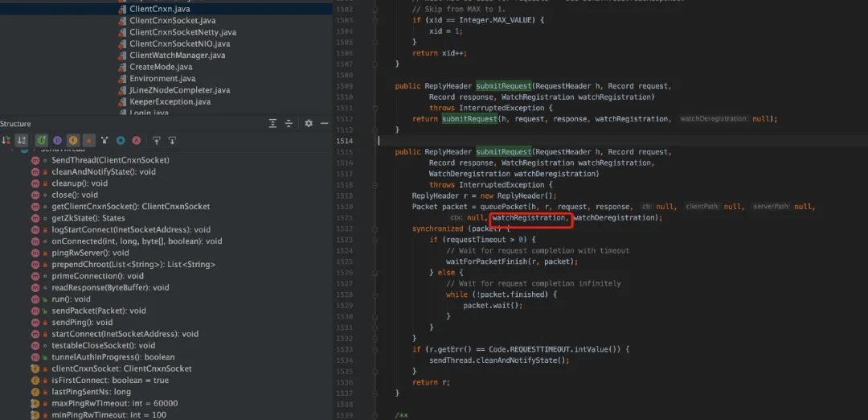Fold the if requestTimeout block line 1523
The image size is (868, 420).
(375, 239)
